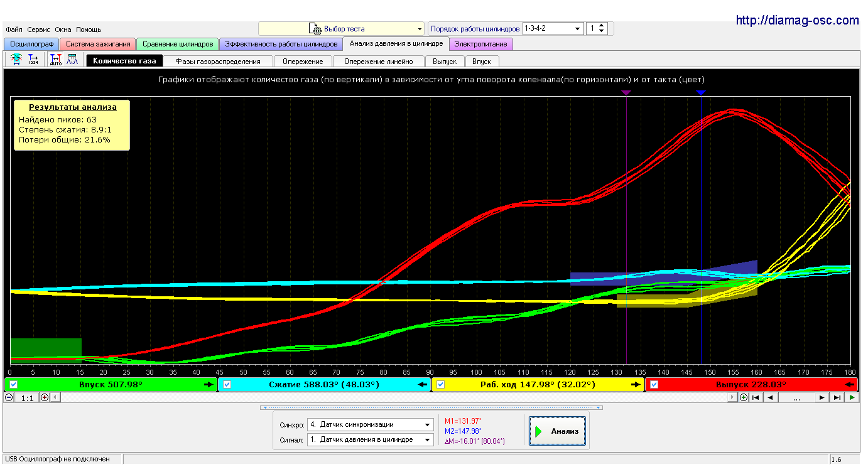Open the Сигнал sensor dropdown

click(x=371, y=440)
